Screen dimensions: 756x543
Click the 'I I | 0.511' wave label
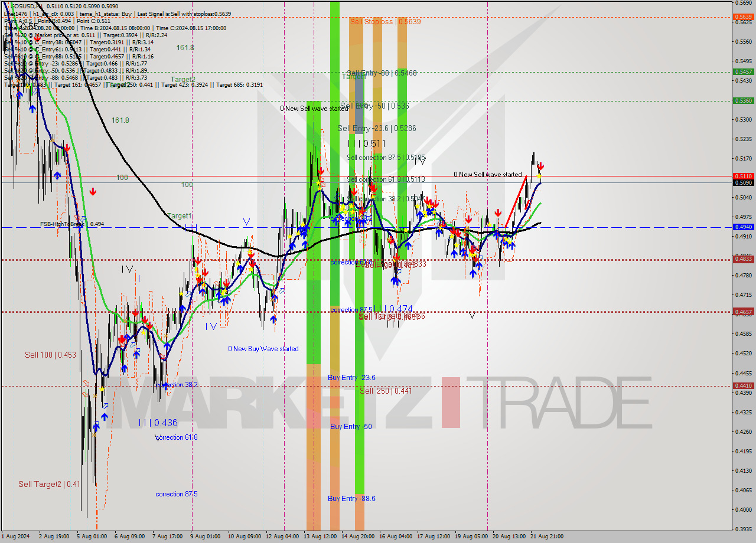(x=367, y=143)
